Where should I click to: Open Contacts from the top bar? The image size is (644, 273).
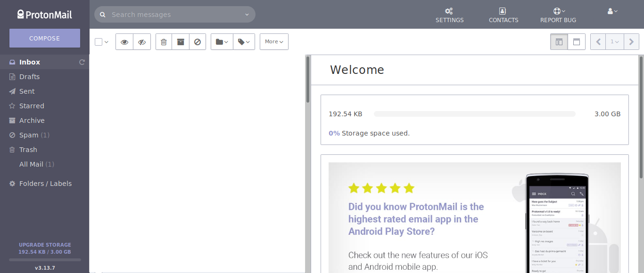coord(503,15)
